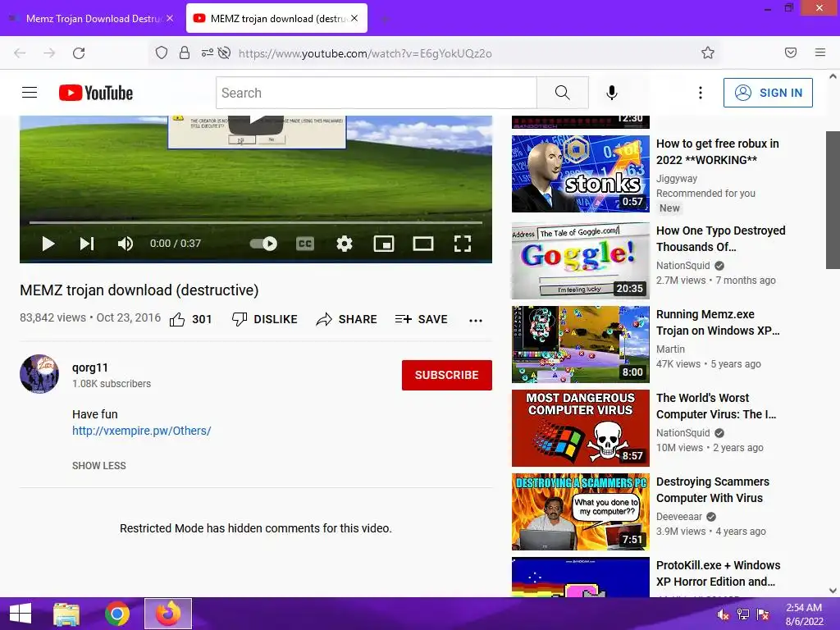Open Firefox application menu
This screenshot has height=630, width=840.
coord(820,52)
